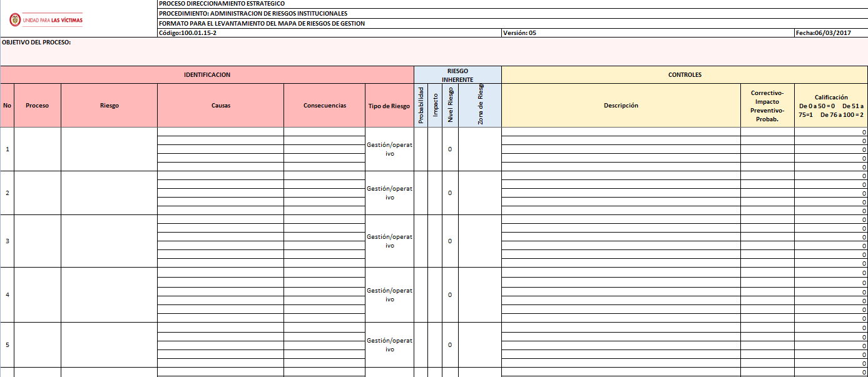This screenshot has width=868, height=377.
Task: Select Gestión/operativo in risk row 2
Action: click(389, 193)
